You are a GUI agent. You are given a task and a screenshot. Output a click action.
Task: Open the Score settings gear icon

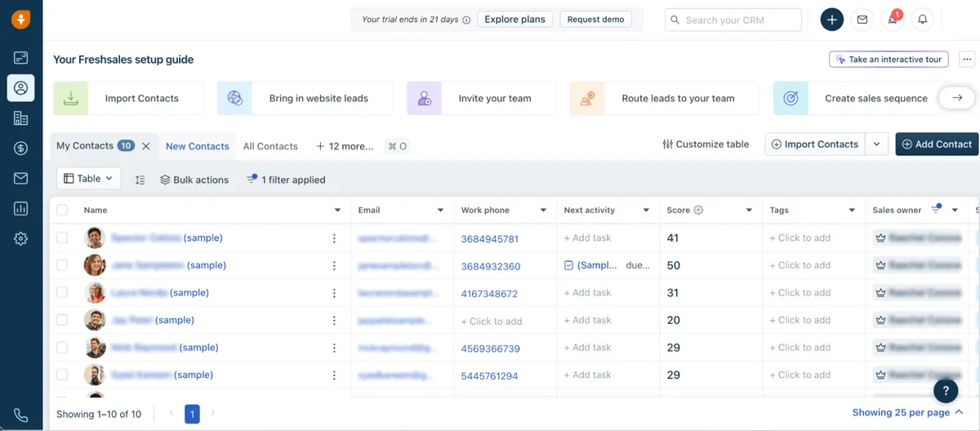click(x=698, y=210)
